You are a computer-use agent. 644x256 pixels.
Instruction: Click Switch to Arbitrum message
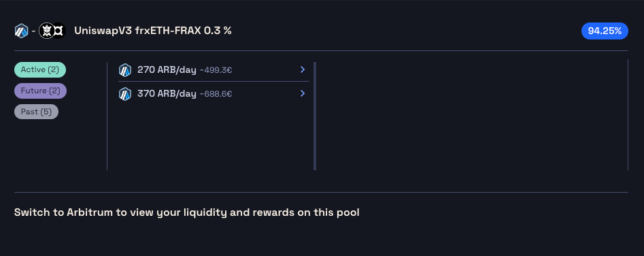[x=186, y=212]
